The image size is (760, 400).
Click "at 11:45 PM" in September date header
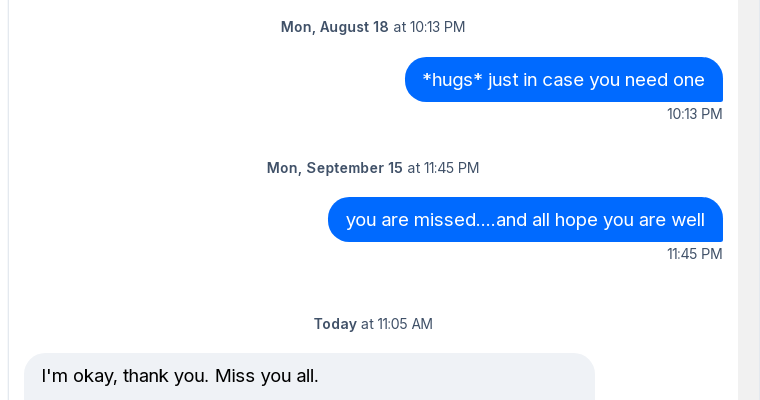pyautogui.click(x=443, y=168)
